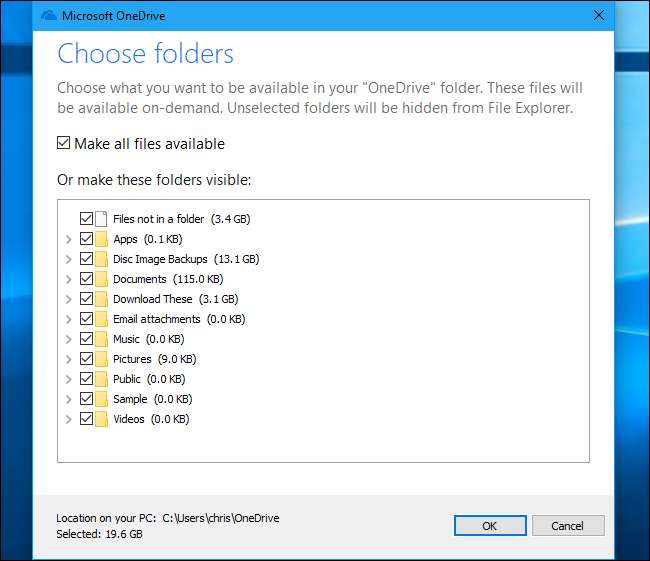
Task: Click the Music folder icon
Action: click(101, 339)
